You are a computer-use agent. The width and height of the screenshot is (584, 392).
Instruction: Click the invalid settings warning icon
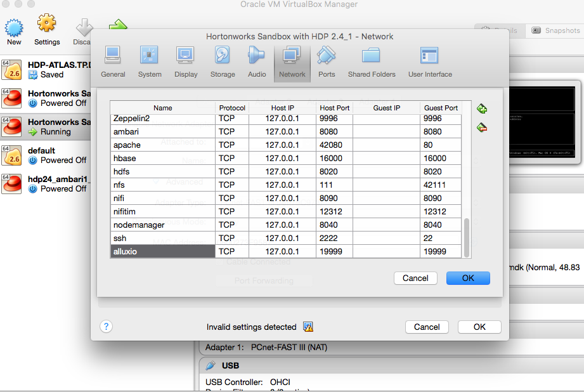pyautogui.click(x=308, y=327)
